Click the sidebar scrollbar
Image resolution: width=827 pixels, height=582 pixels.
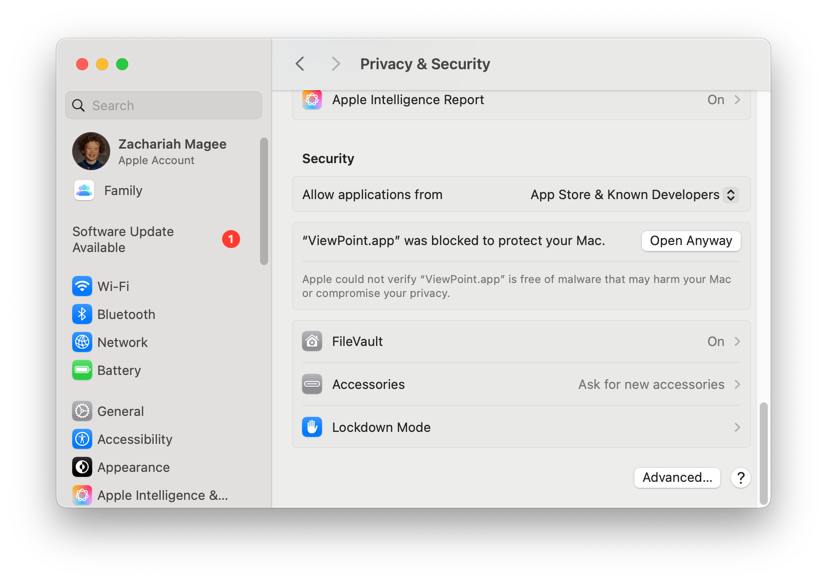pos(264,201)
